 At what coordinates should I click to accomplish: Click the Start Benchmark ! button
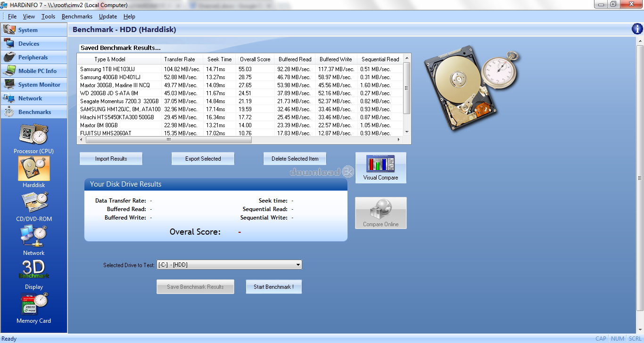[x=273, y=287]
